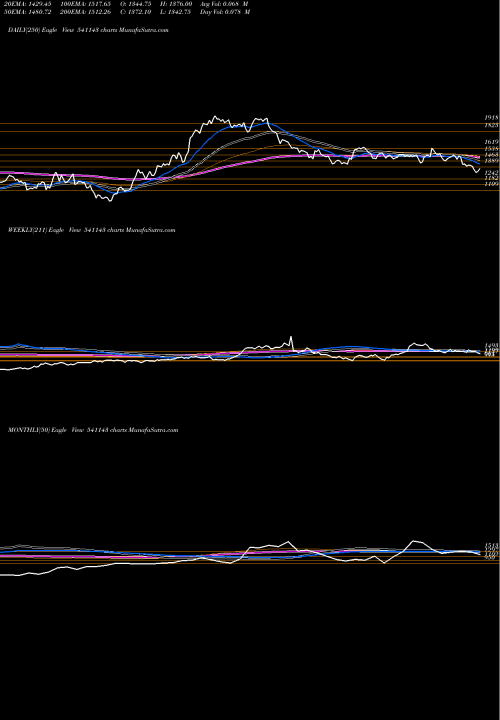This screenshot has width=500, height=720.
Task: Click the Avg Vol: 0.068 M value
Action: (x=225, y=4)
